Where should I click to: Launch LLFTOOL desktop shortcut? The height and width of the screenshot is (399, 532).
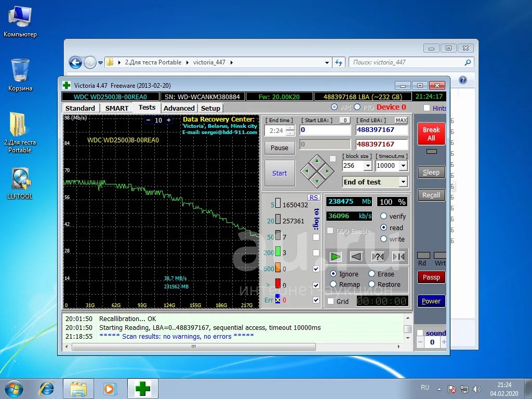coord(20,183)
